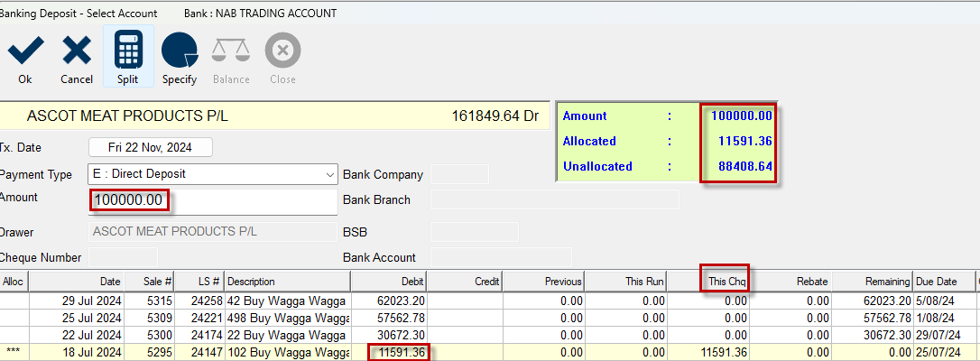Click the Tx. Date field
The height and width of the screenshot is (361, 980).
151,147
